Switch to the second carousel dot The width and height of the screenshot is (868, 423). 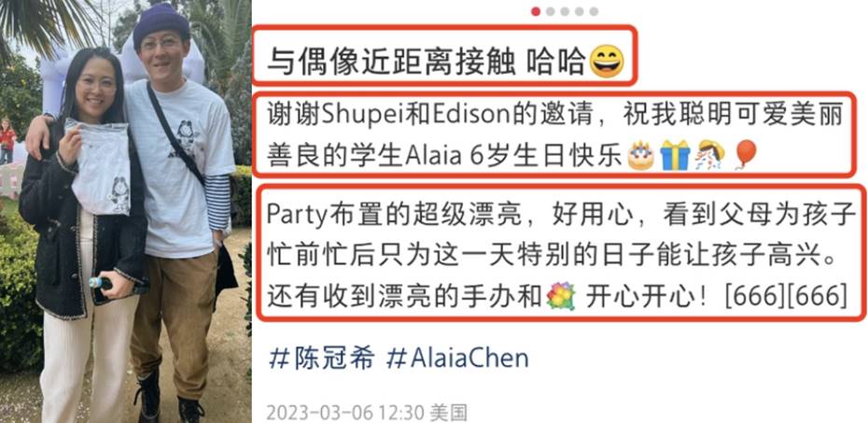point(550,11)
